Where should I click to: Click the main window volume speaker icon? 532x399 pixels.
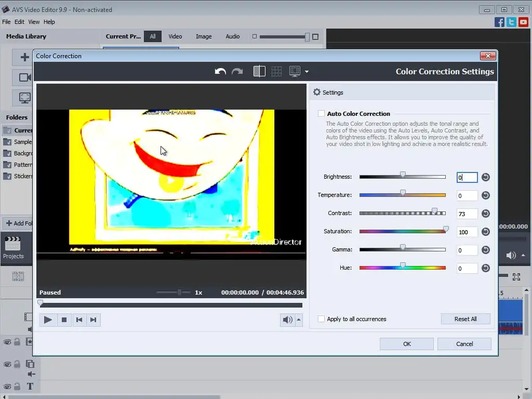tap(510, 255)
